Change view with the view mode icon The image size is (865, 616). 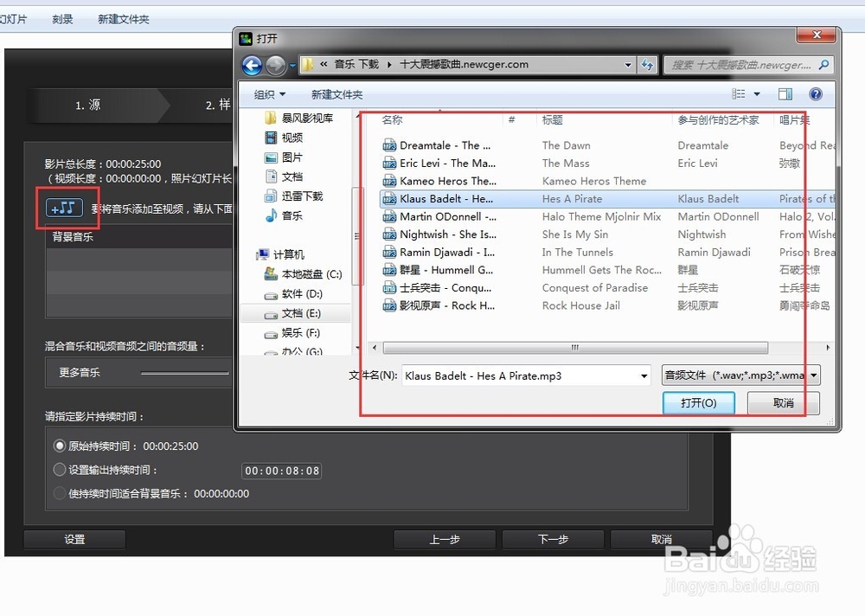[x=739, y=94]
